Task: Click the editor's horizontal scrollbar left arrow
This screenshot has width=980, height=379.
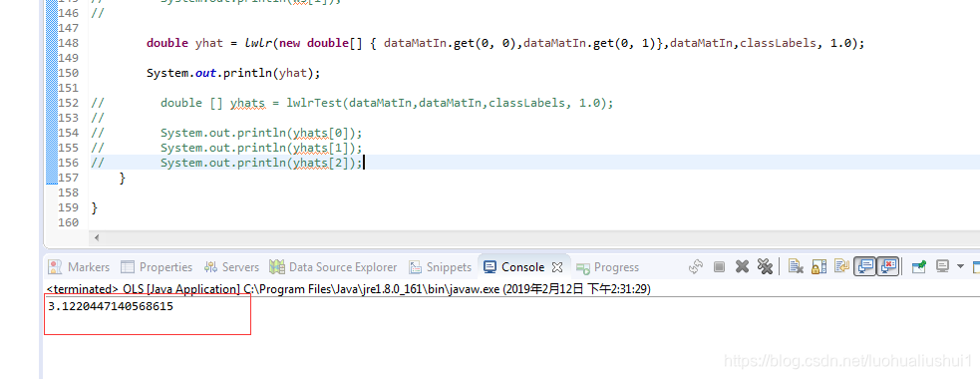Action: [x=97, y=237]
